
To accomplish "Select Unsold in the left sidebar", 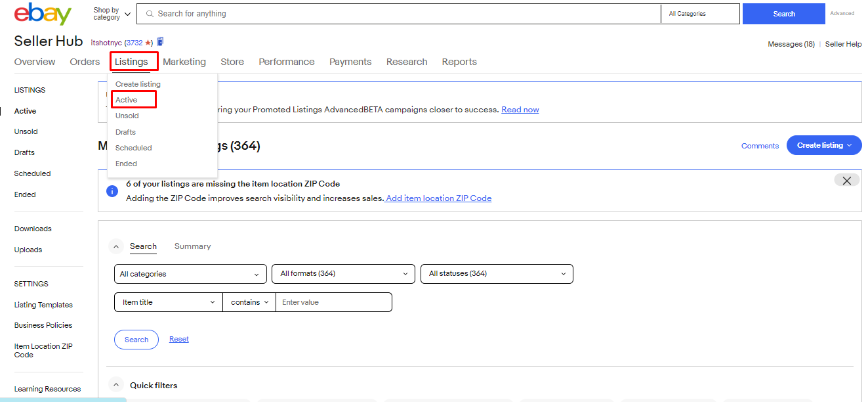I will point(26,131).
